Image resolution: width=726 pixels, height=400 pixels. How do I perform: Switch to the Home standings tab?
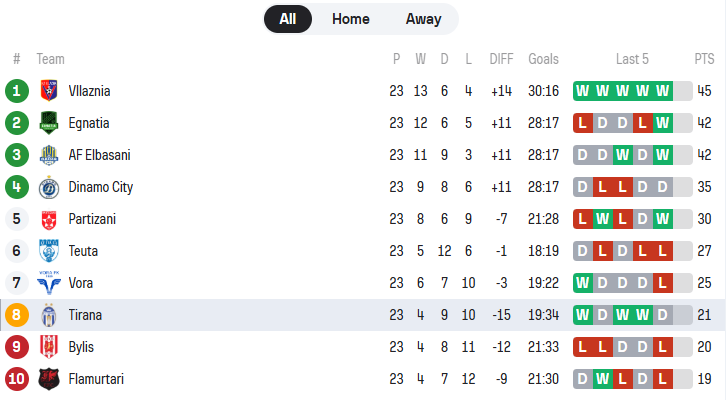pos(350,19)
